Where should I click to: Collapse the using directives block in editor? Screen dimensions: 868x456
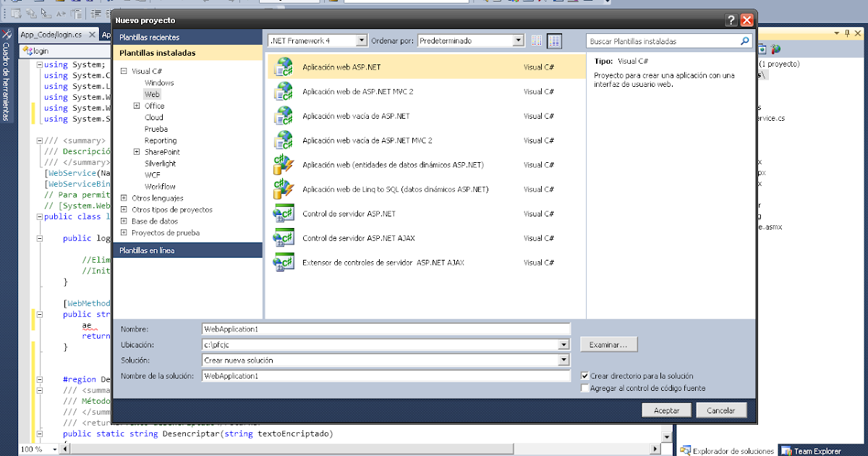point(39,64)
